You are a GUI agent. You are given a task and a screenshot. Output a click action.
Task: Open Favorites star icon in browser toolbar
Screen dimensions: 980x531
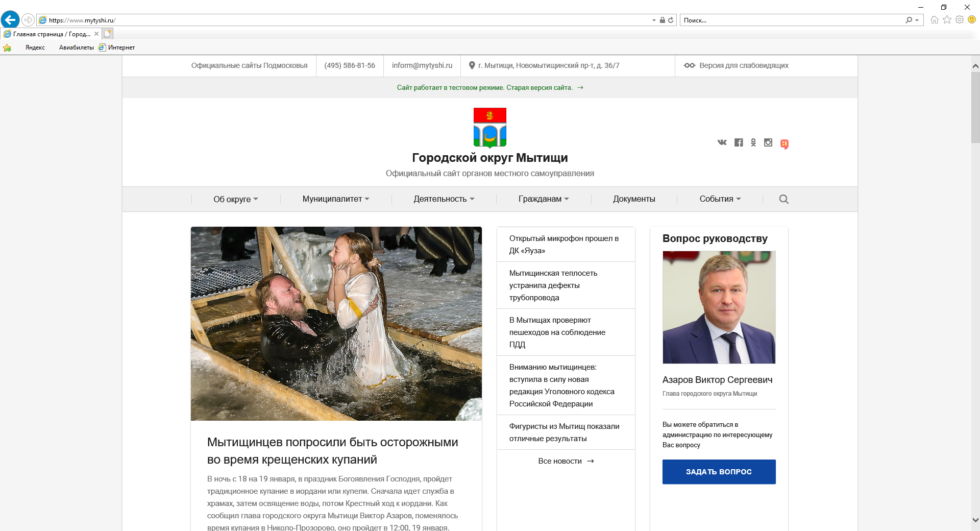coord(947,20)
